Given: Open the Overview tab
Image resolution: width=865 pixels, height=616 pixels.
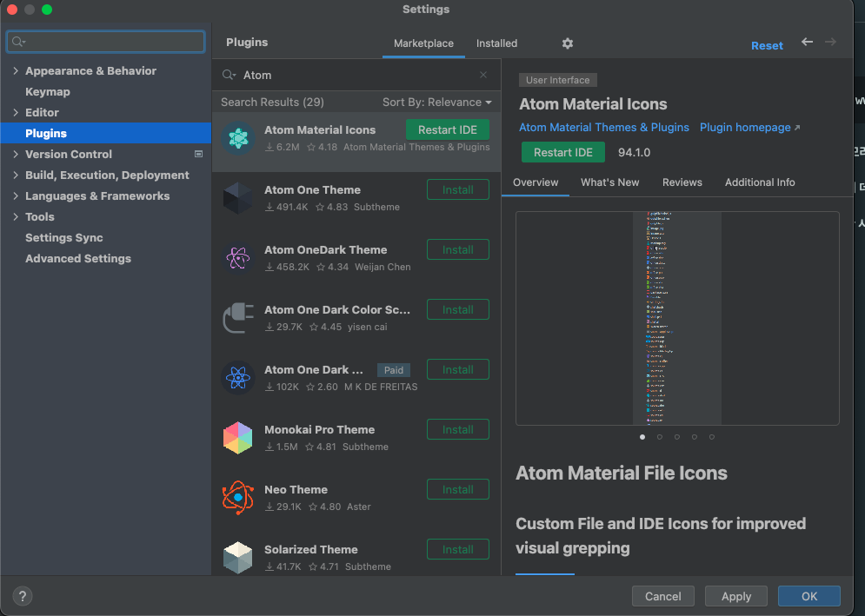Looking at the screenshot, I should pyautogui.click(x=536, y=182).
